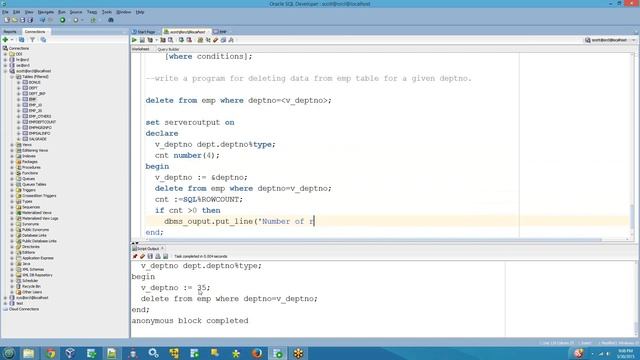Click 'anonymous block completed' output line
The width and height of the screenshot is (640, 360).
pyautogui.click(x=190, y=321)
